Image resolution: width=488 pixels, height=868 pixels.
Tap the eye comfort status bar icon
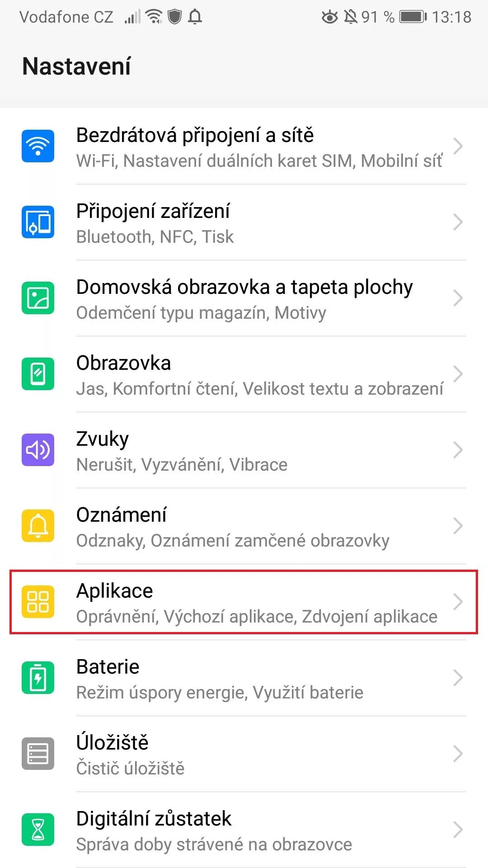click(x=329, y=18)
